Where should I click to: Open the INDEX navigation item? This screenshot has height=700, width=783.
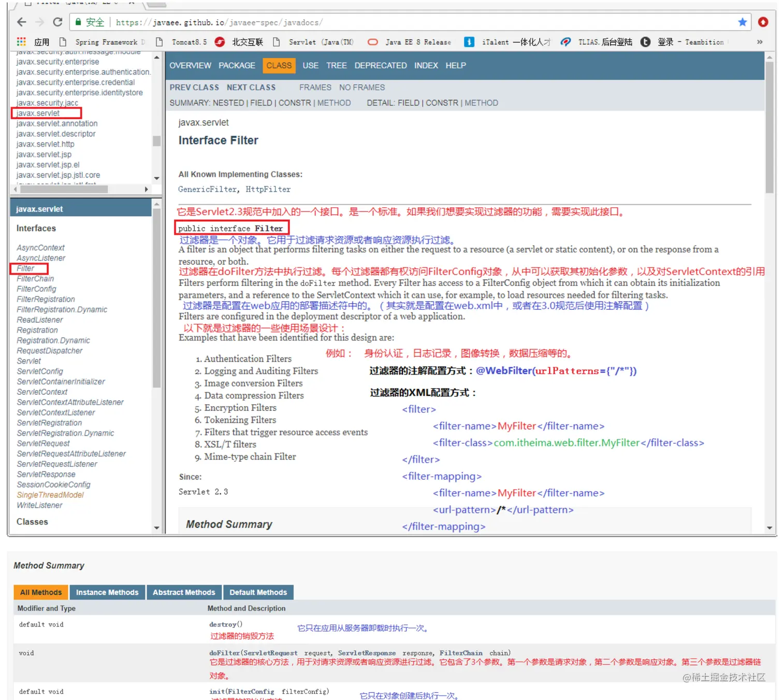pos(426,65)
